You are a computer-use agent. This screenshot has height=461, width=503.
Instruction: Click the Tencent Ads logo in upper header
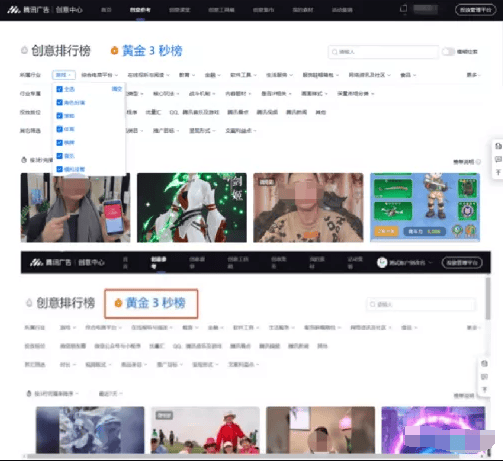coord(14,10)
